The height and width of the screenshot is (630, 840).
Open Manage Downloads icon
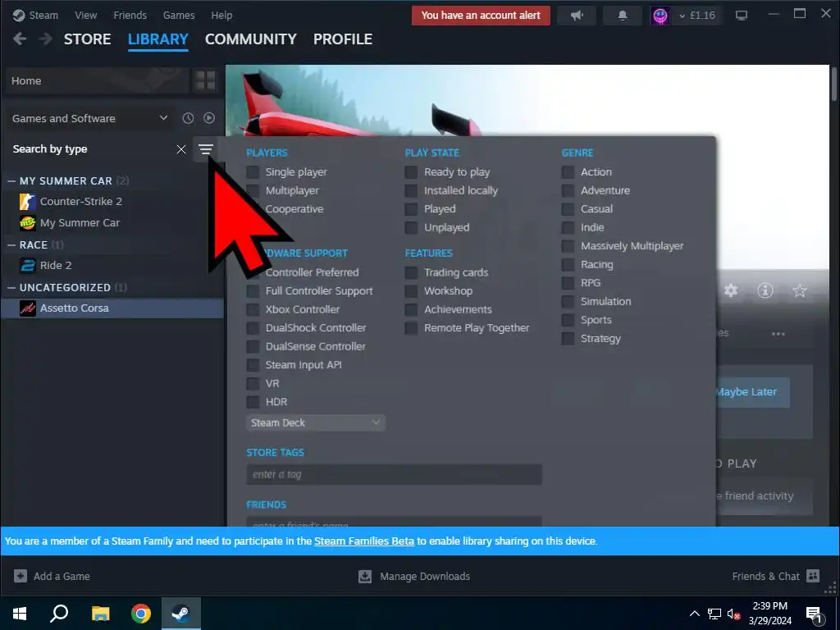[x=365, y=576]
